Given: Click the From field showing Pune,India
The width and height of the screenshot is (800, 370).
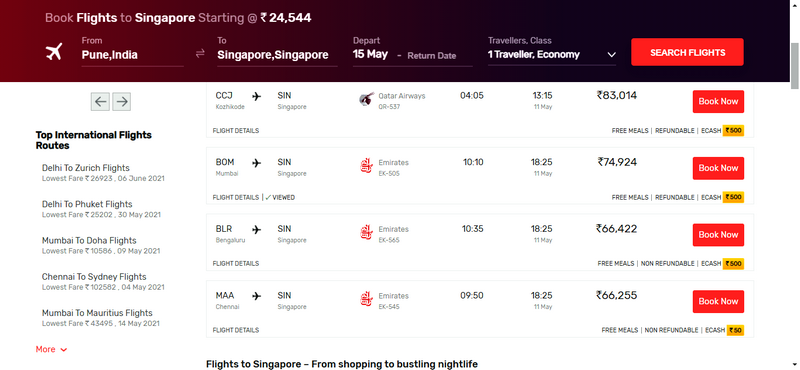Looking at the screenshot, I should coord(132,55).
